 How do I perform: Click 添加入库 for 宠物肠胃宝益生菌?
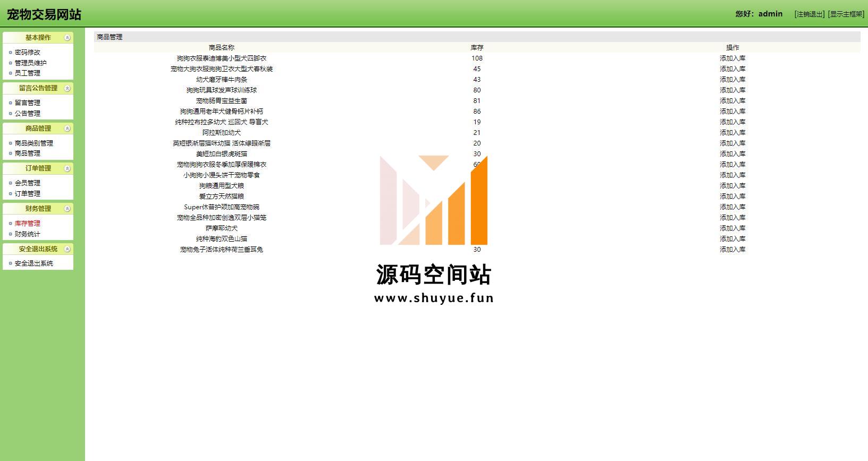[x=732, y=101]
